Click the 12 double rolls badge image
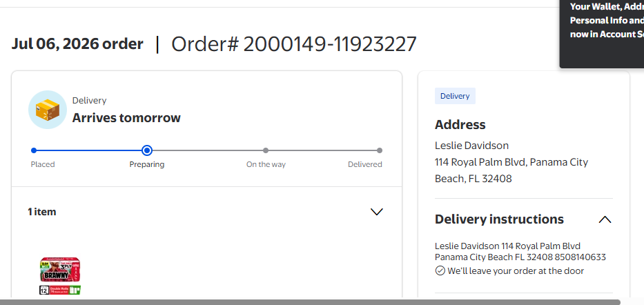The image size is (644, 305). click(x=60, y=291)
